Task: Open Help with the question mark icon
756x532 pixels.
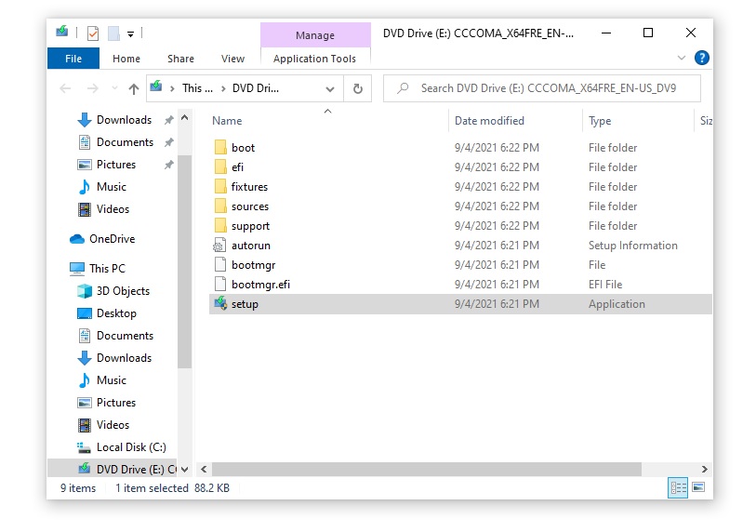Action: (701, 58)
